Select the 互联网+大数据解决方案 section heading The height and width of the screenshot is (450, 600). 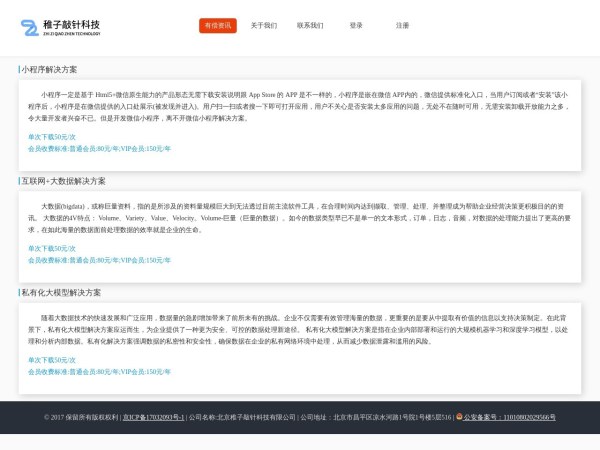click(x=63, y=181)
